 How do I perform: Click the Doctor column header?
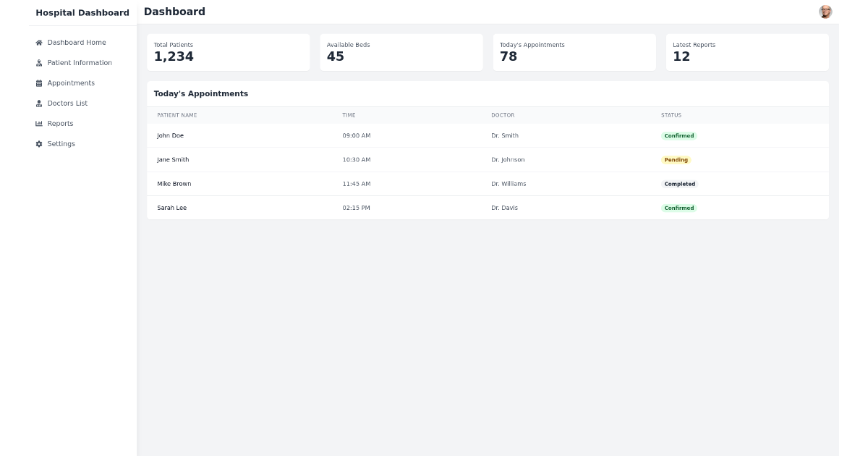click(503, 115)
